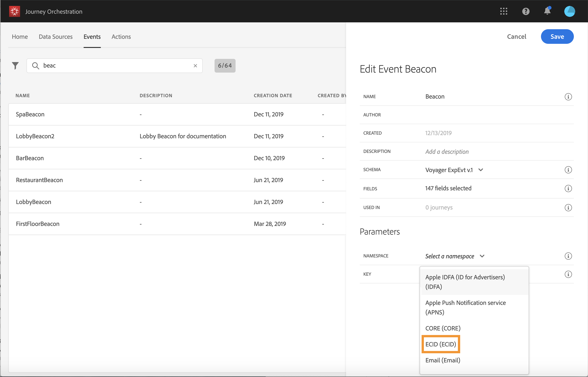Clear the search field with the X
Image resolution: width=588 pixels, height=377 pixels.
click(195, 65)
